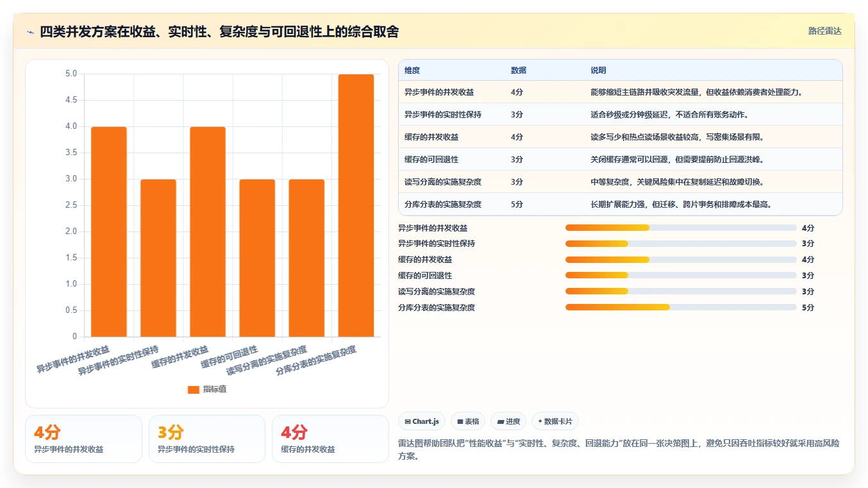Click y-axis label 5.0
The height and width of the screenshot is (488, 868).
click(71, 74)
